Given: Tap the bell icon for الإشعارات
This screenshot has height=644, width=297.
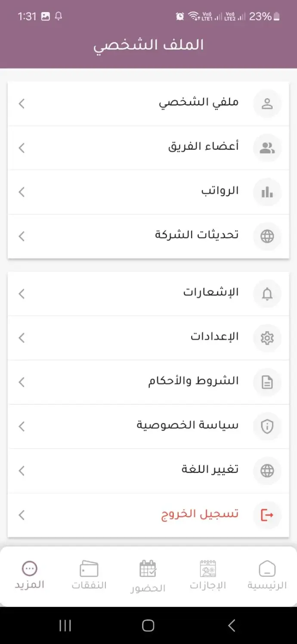Looking at the screenshot, I should click(267, 294).
